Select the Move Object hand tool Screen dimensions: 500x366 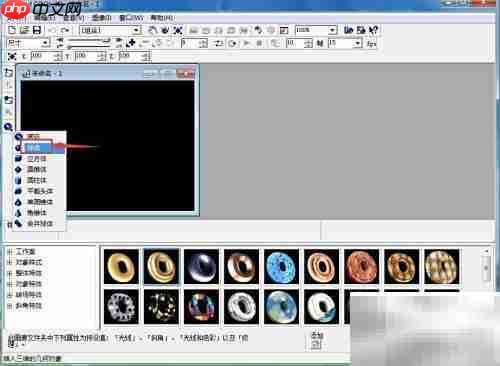tap(152, 30)
